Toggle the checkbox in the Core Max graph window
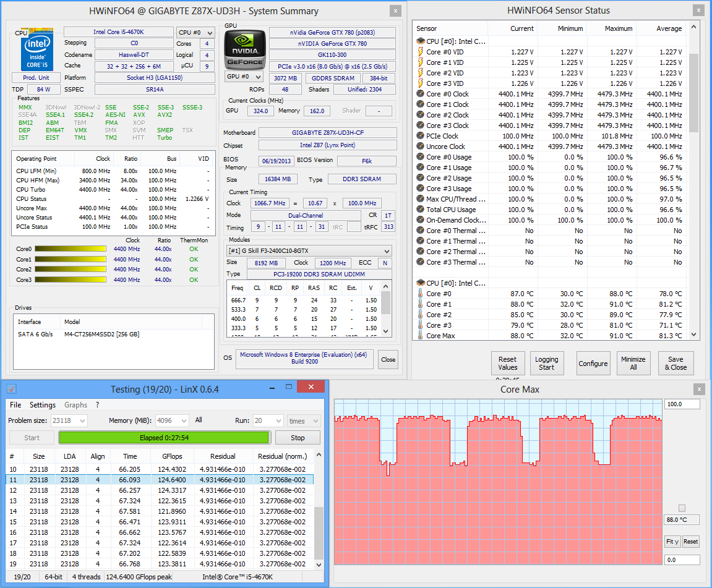 [x=682, y=508]
